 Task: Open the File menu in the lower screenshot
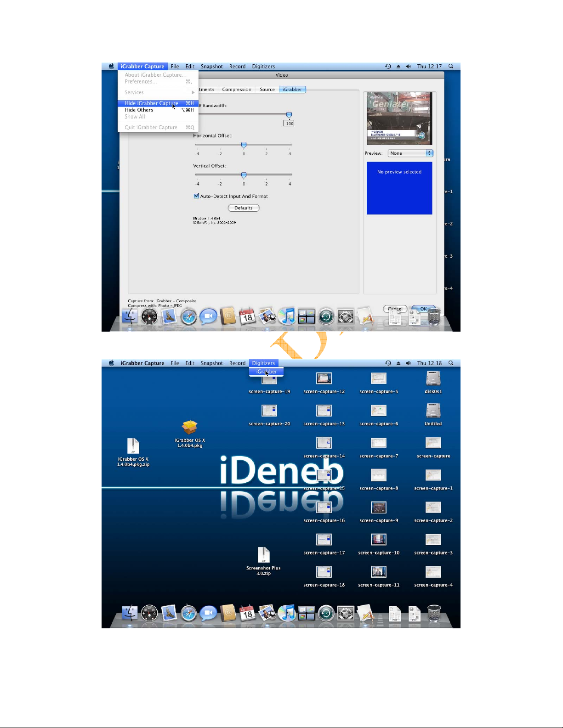175,363
